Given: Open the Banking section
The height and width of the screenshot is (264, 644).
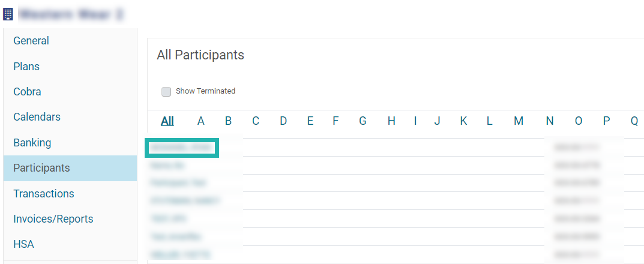Looking at the screenshot, I should pyautogui.click(x=32, y=143).
